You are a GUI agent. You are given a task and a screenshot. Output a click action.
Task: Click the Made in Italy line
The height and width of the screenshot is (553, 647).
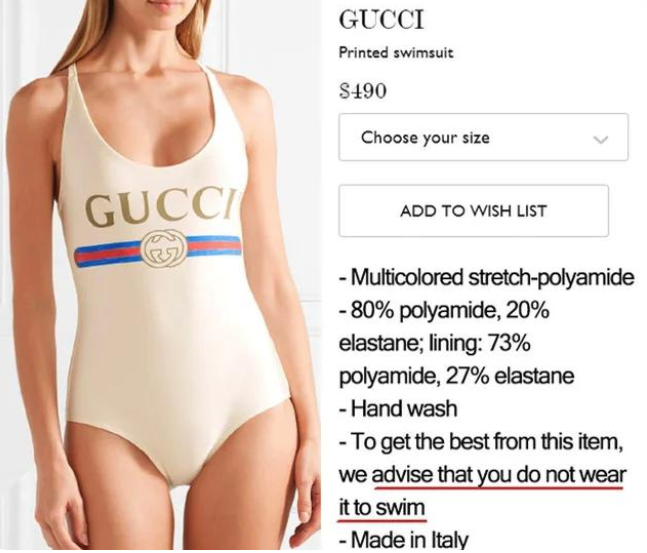(x=404, y=539)
